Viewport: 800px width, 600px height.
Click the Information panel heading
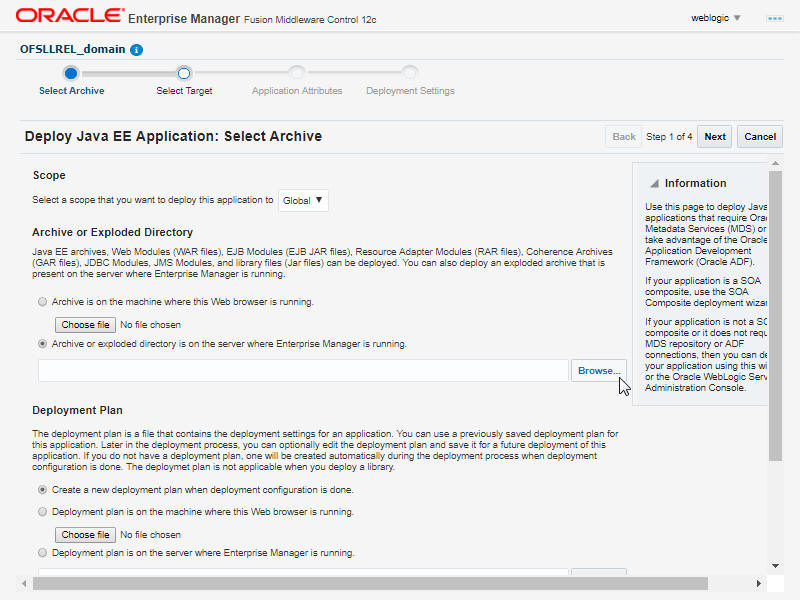[695, 183]
